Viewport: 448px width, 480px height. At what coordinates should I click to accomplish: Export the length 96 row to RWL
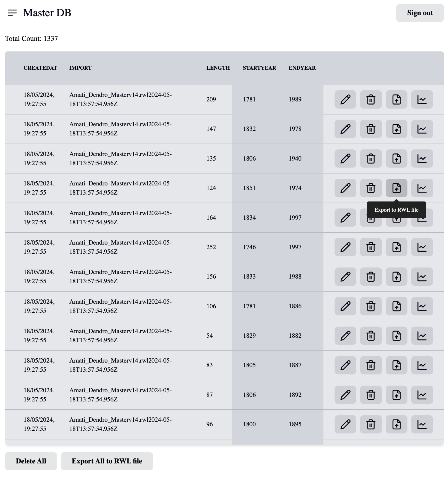(x=396, y=424)
